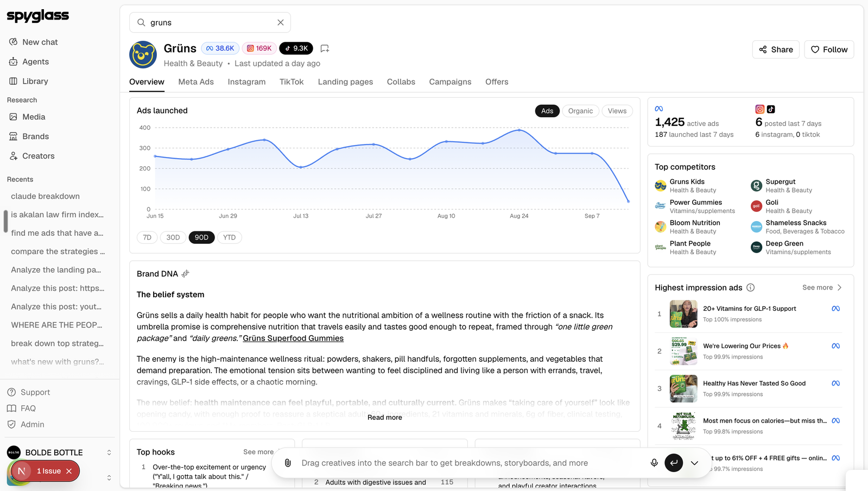This screenshot has height=491, width=868.
Task: Open competitor Deep Green
Action: 791,248
